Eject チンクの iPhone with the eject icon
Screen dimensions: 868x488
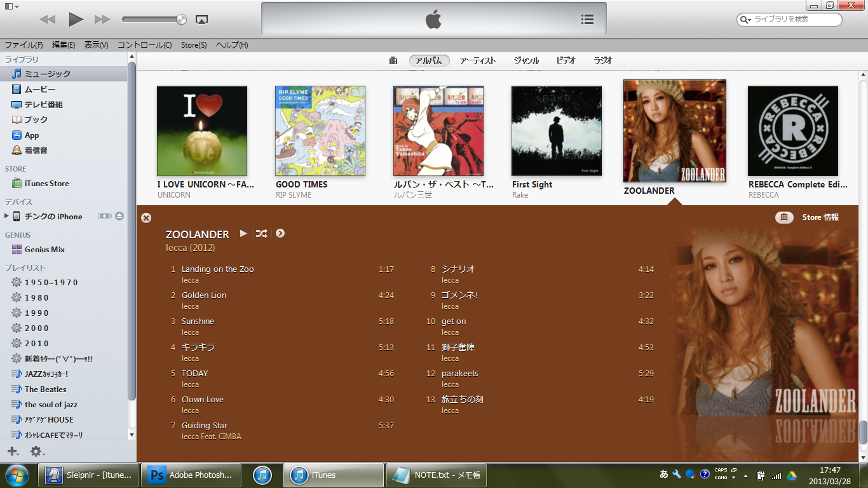tap(119, 216)
